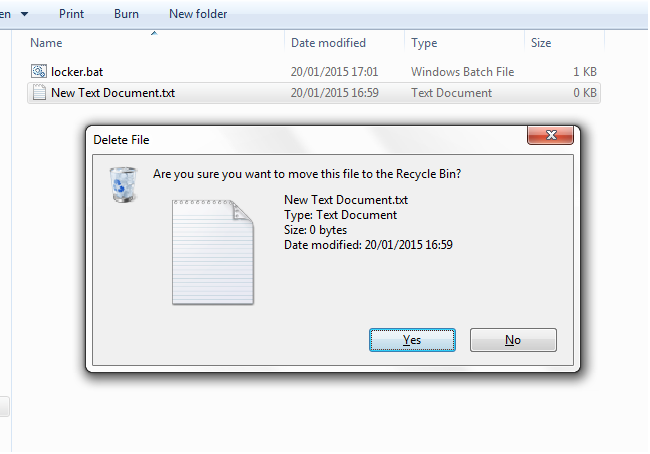Click the locker.bat batch file icon

click(x=39, y=71)
